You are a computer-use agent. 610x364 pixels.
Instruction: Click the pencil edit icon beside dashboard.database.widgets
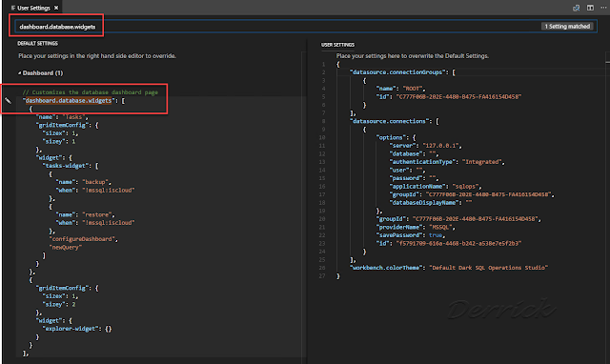pyautogui.click(x=8, y=101)
